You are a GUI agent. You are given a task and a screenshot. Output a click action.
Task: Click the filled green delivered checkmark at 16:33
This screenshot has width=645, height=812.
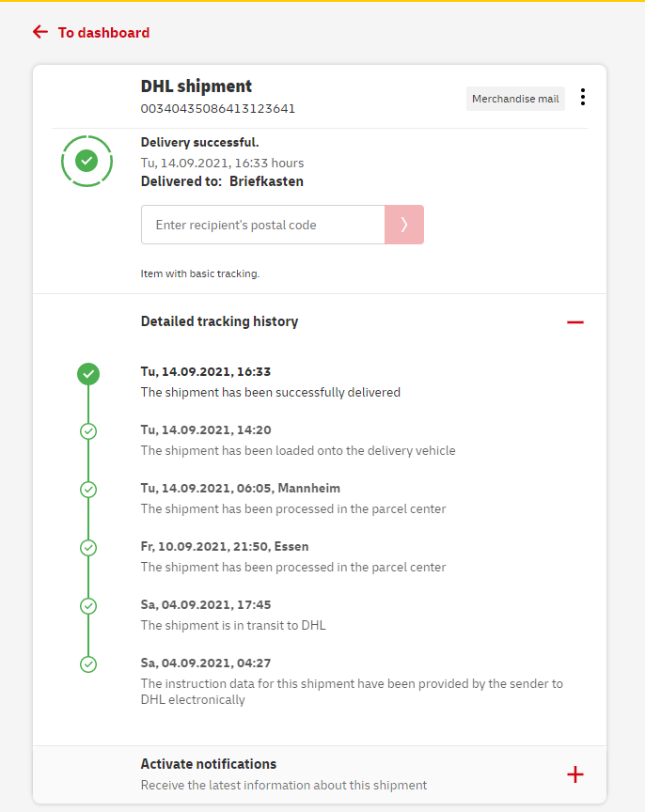click(88, 373)
